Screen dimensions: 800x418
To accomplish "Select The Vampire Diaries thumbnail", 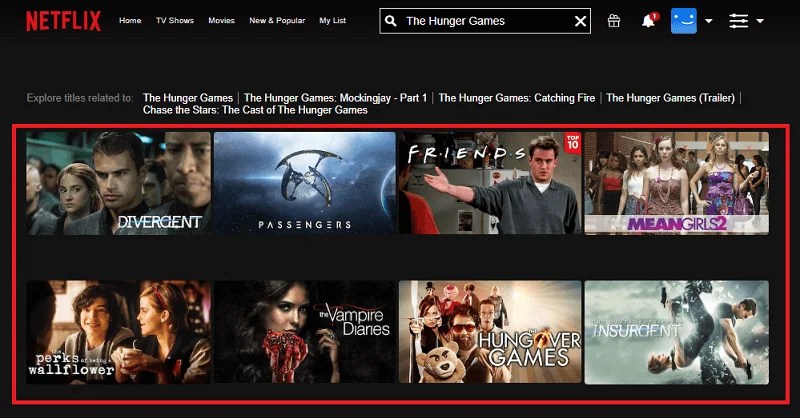I will coord(305,332).
